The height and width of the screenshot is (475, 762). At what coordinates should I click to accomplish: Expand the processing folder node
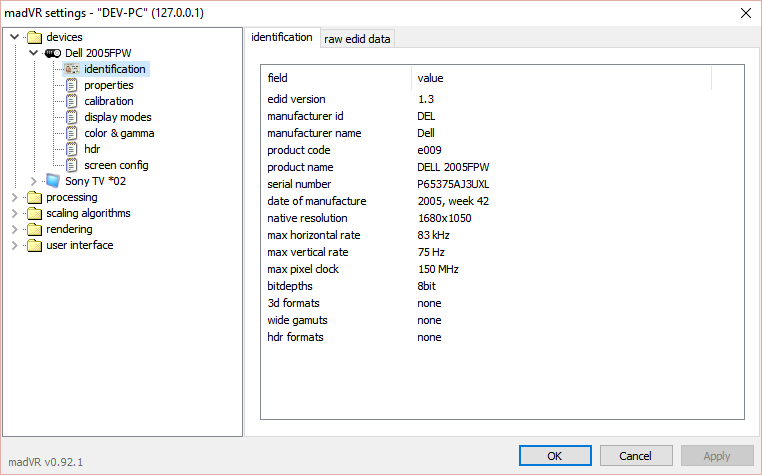15,197
